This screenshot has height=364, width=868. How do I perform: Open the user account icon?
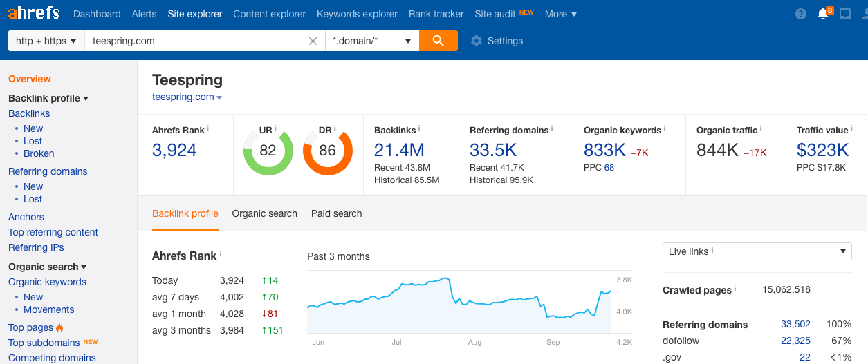click(x=865, y=14)
